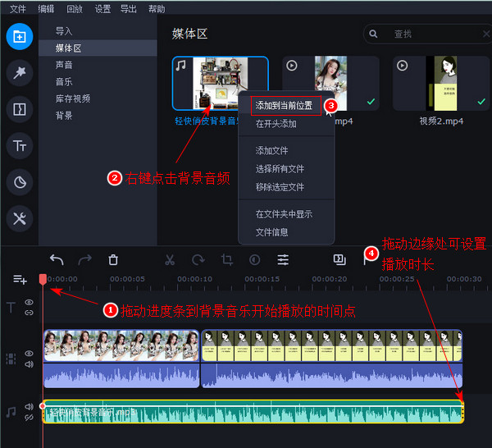Image resolution: width=492 pixels, height=448 pixels.
Task: Open the 设置 menu
Action: point(102,9)
